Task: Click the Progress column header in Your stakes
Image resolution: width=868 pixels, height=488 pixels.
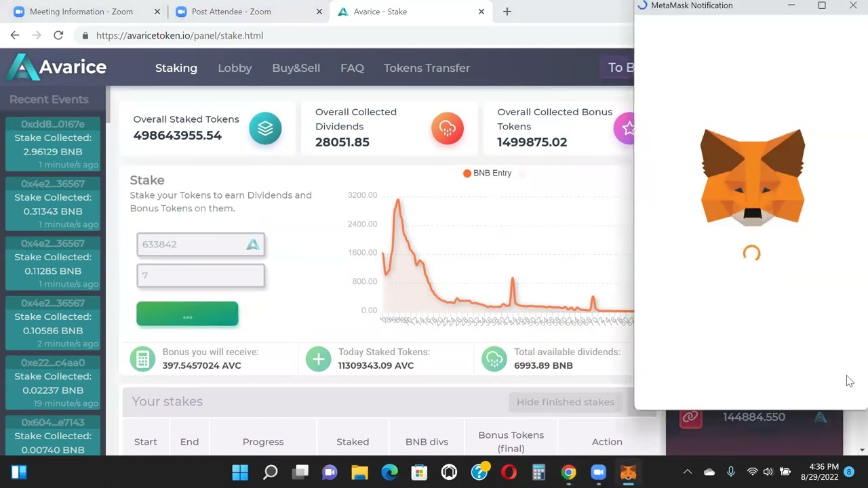Action: pos(263,442)
